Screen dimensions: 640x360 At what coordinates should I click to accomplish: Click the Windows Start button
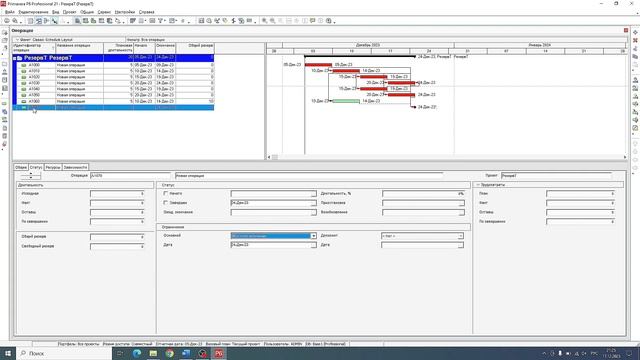[8, 353]
